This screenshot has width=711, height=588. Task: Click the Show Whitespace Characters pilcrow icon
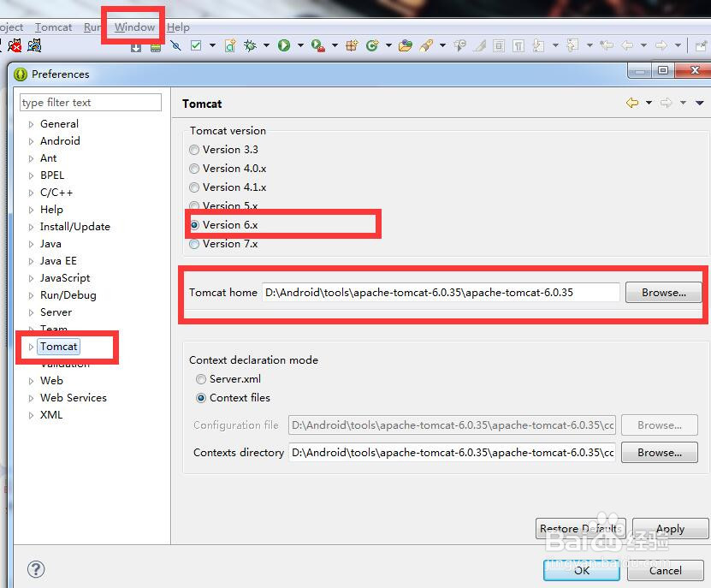[518, 45]
